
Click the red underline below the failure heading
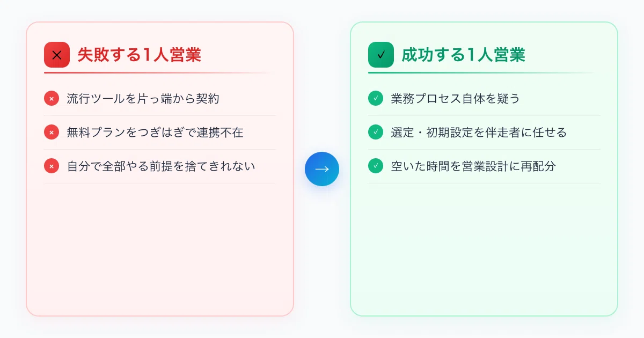[159, 72]
